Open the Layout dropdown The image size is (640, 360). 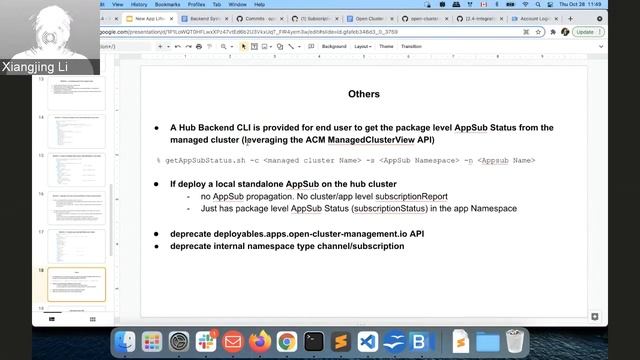pyautogui.click(x=362, y=47)
